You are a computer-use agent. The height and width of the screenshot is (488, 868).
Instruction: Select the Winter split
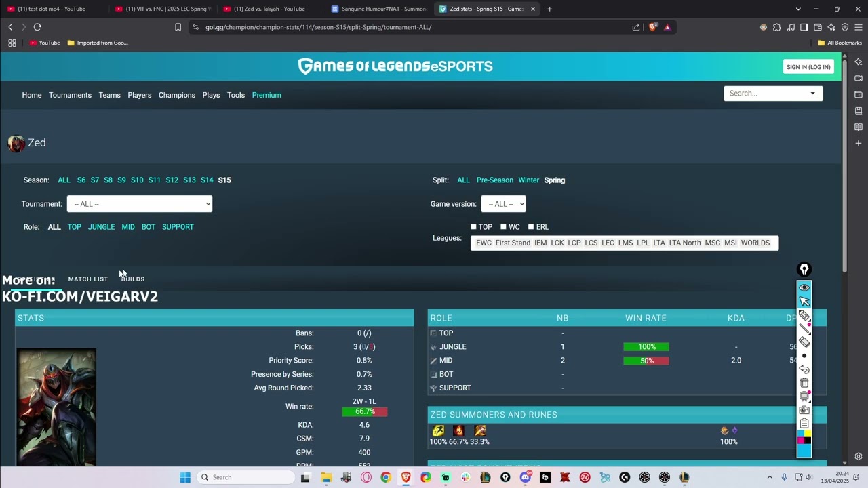(529, 180)
